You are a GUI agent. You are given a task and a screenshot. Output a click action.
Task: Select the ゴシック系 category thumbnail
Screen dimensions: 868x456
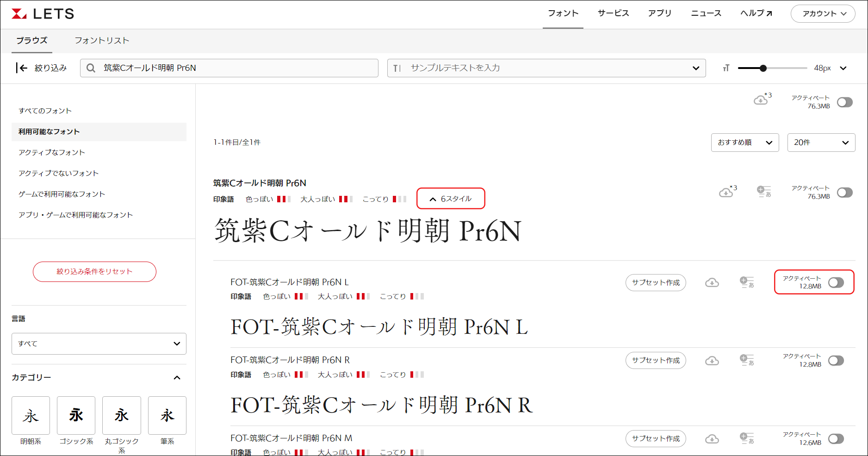click(x=76, y=415)
